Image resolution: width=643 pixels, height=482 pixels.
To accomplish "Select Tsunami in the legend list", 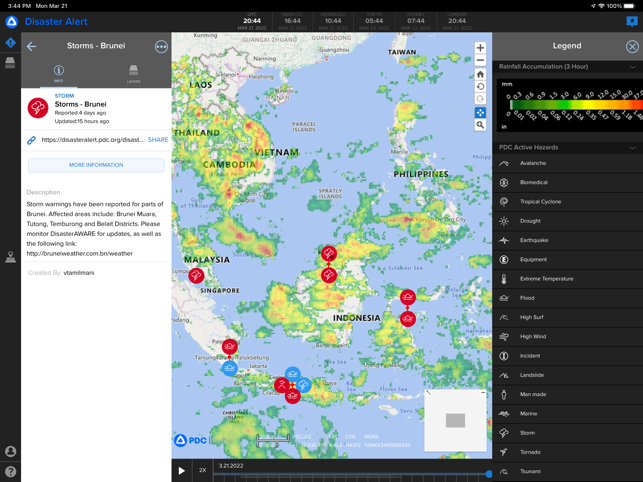I will 568,472.
